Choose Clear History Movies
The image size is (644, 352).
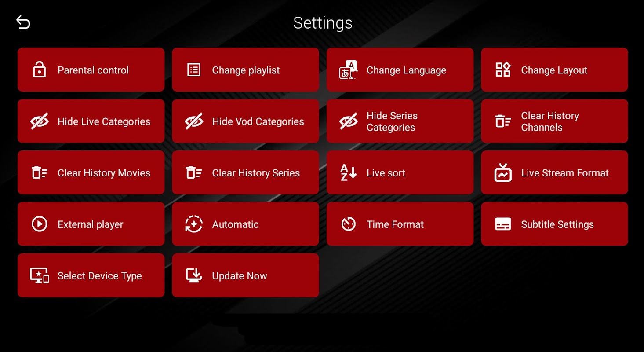(x=91, y=172)
